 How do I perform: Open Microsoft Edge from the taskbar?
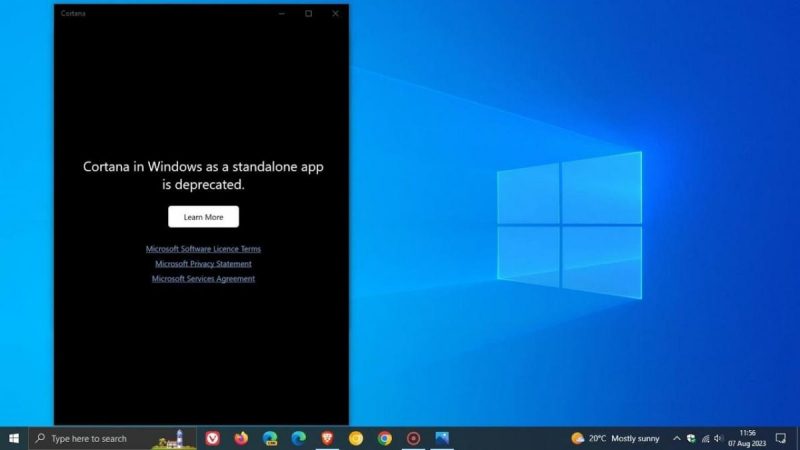coord(298,438)
